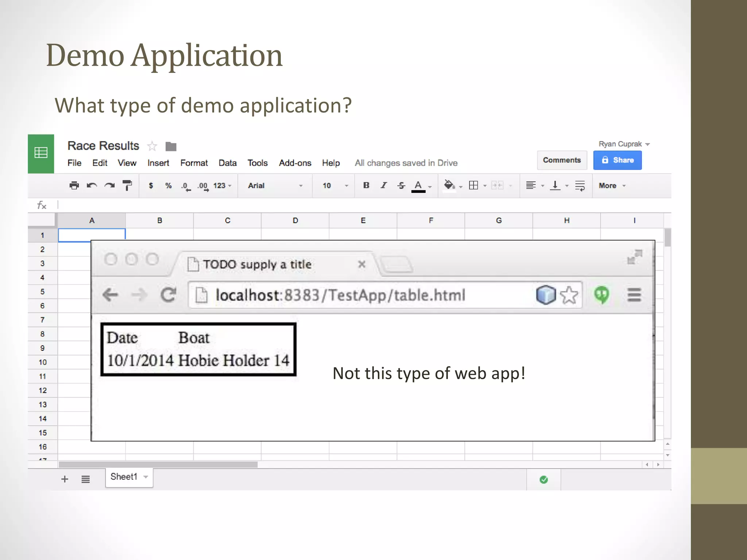The image size is (747, 560).
Task: Click the print icon in toolbar
Action: 74,186
